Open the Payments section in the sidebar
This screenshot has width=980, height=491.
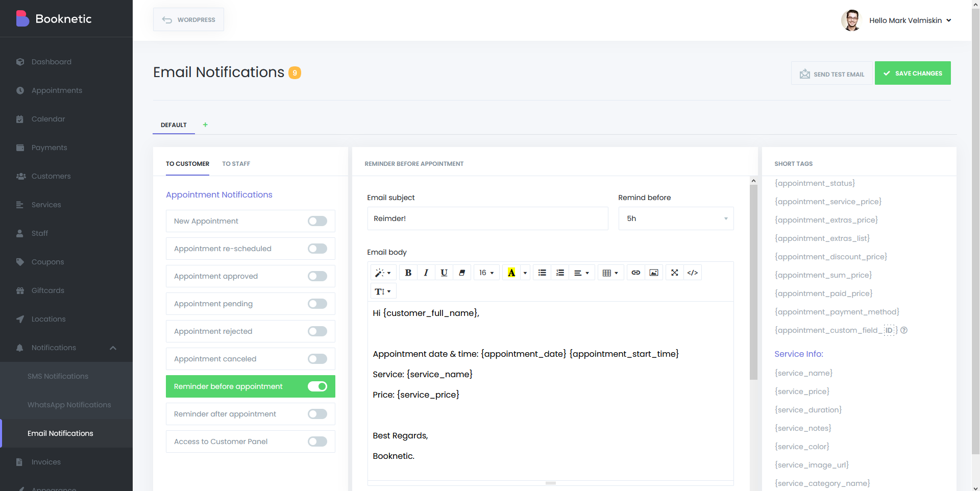click(48, 148)
